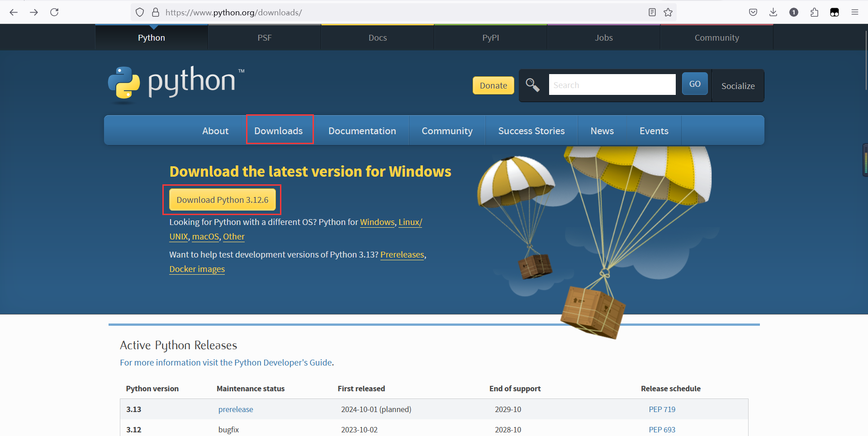
Task: Click the black square extension icon
Action: [835, 12]
